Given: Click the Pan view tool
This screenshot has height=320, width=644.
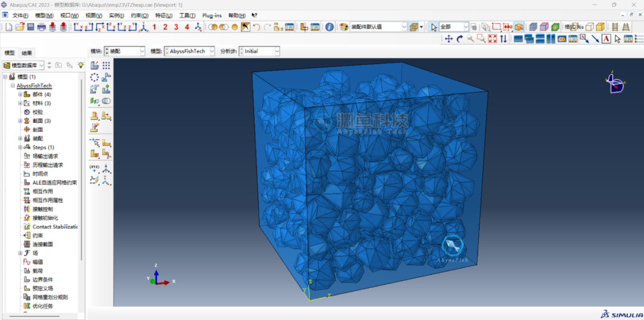Looking at the screenshot, I should pos(448,39).
